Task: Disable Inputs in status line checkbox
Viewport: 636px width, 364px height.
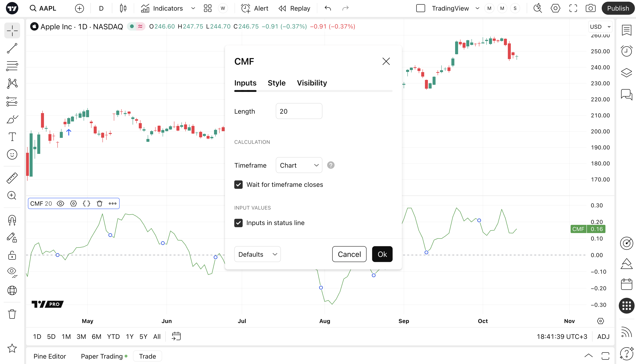Action: 238,223
